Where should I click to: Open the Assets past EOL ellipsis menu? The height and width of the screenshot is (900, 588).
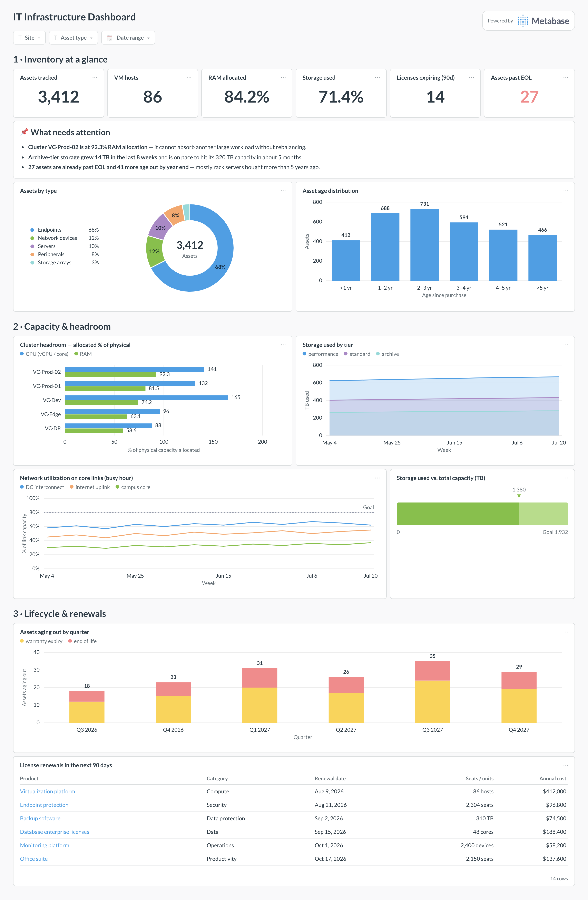coord(566,78)
